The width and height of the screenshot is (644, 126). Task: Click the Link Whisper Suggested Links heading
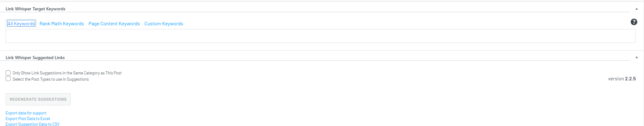[x=35, y=58]
